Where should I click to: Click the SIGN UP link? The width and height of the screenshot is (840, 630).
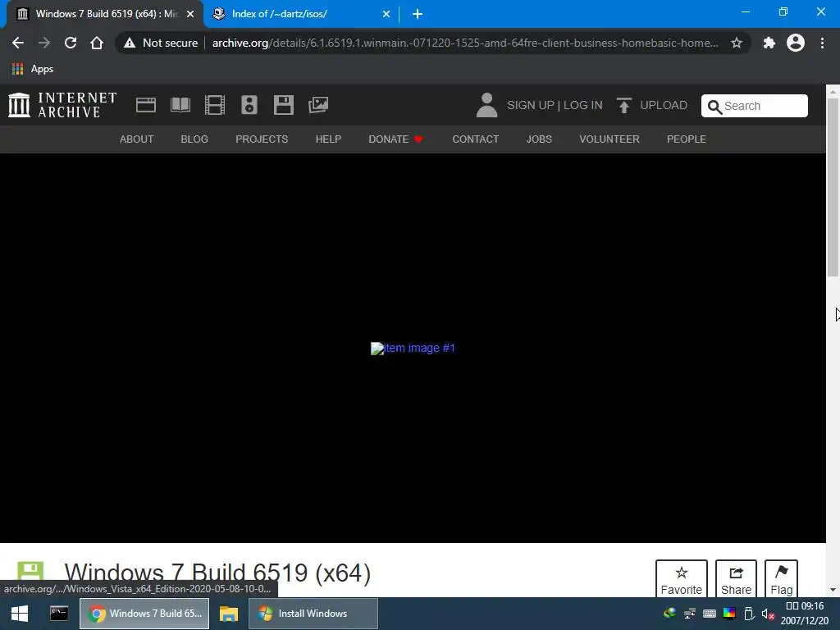(x=531, y=105)
